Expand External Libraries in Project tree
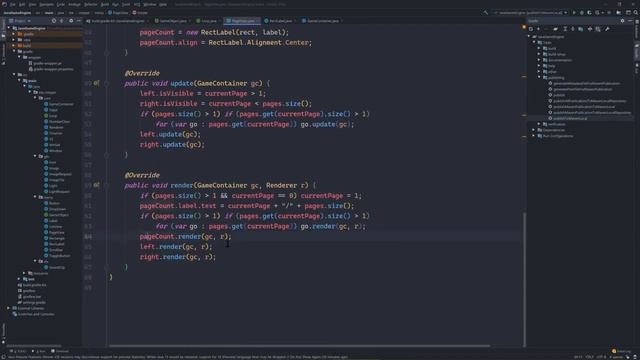The image size is (640, 360). coord(9,308)
